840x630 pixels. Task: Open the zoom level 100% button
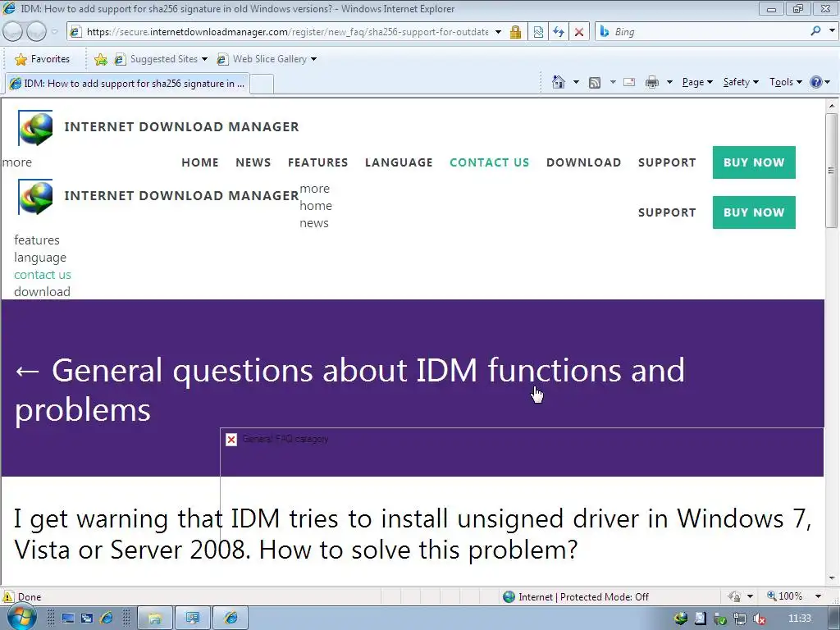tap(785, 596)
